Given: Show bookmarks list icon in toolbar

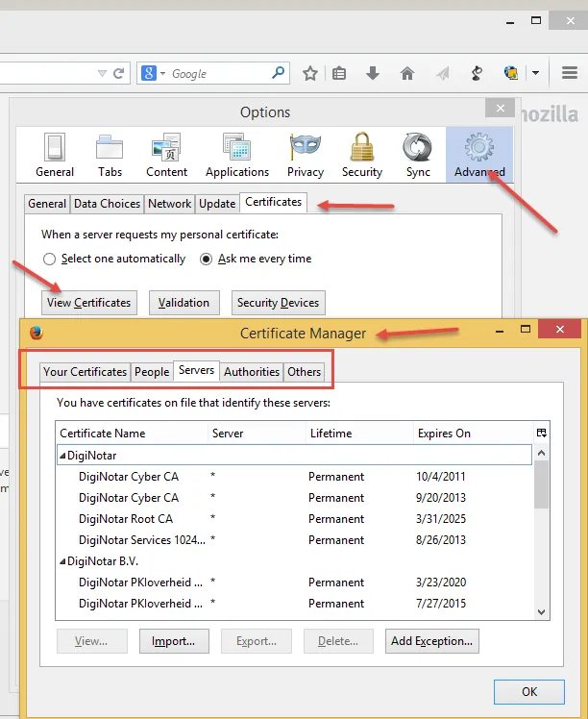Looking at the screenshot, I should pos(339,73).
